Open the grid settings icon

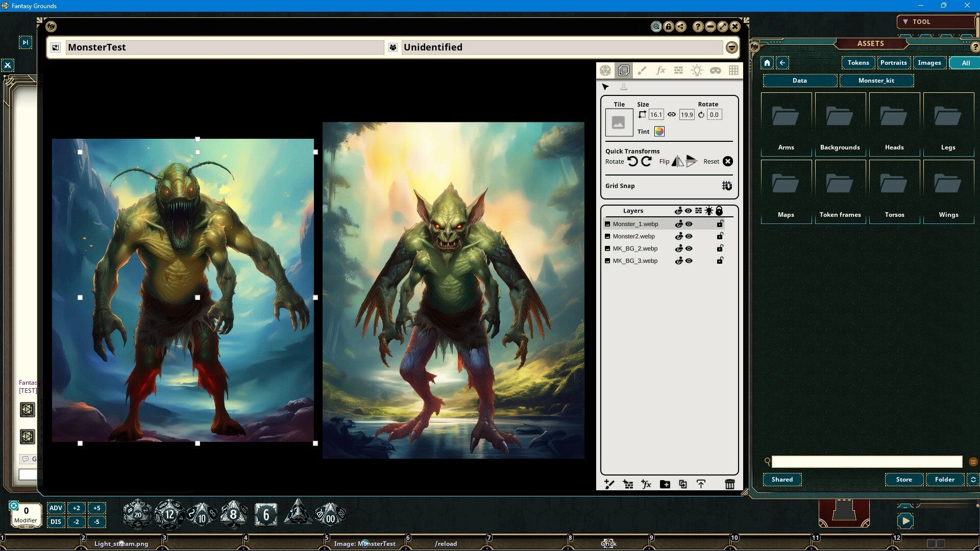733,70
